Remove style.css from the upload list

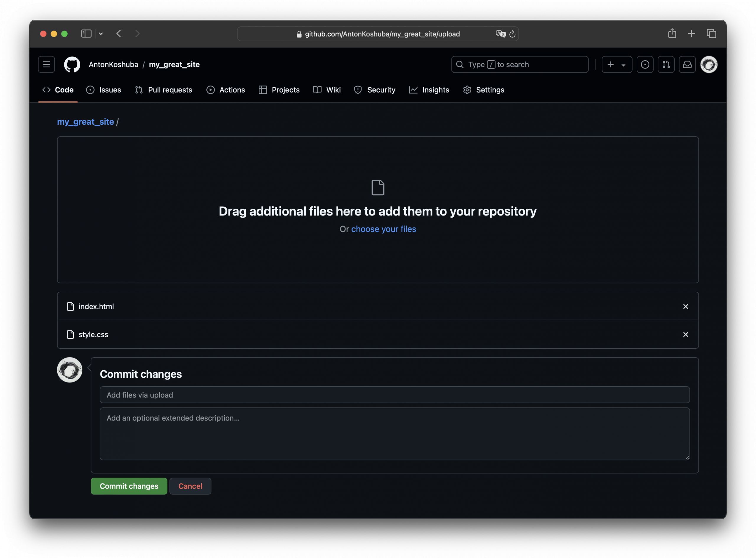[685, 334]
